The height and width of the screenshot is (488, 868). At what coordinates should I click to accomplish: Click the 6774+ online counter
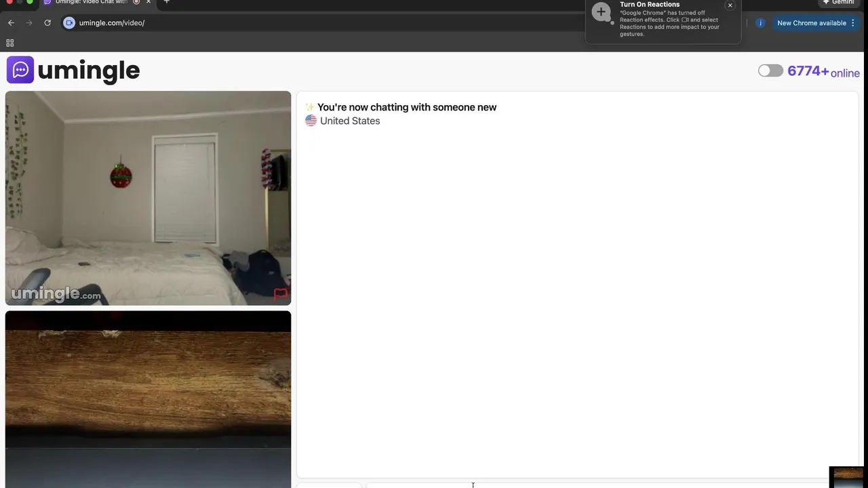(x=823, y=71)
